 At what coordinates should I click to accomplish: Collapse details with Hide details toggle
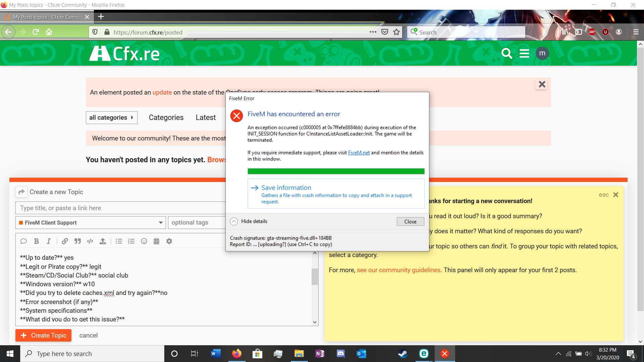(x=249, y=222)
